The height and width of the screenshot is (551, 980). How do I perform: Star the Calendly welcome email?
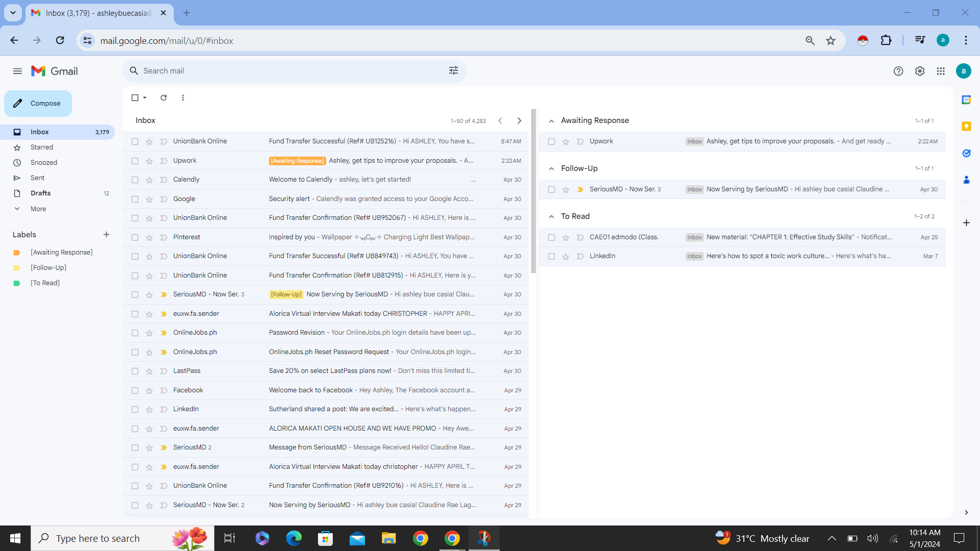149,180
